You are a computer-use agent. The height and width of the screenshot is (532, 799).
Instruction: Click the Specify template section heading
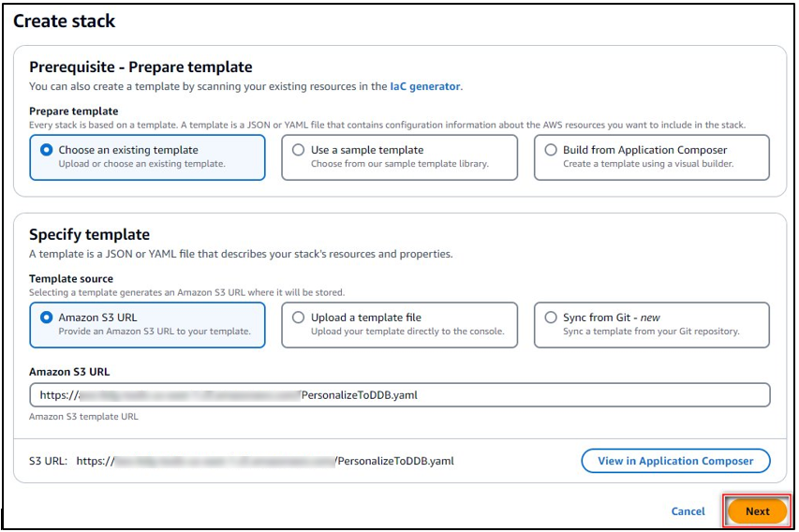89,235
